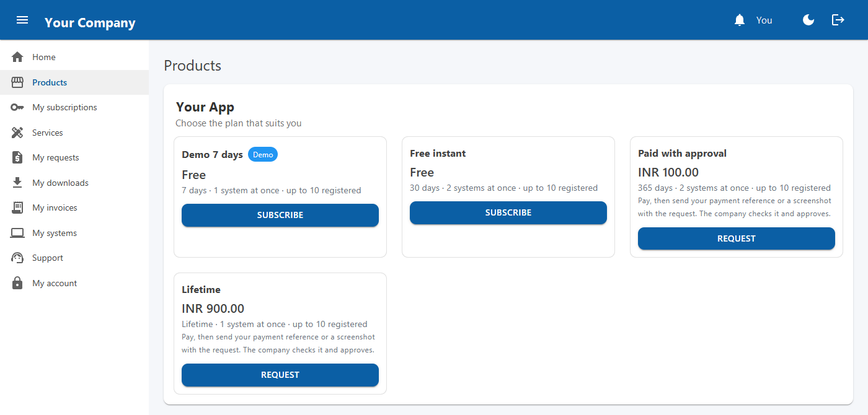Viewport: 868px width, 415px height.
Task: Open Support page
Action: point(74,258)
